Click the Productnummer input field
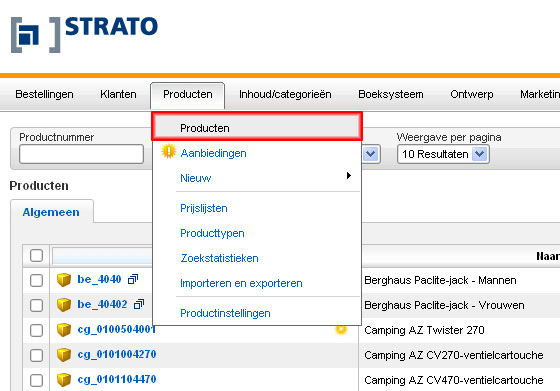This screenshot has width=560, height=391. point(81,154)
